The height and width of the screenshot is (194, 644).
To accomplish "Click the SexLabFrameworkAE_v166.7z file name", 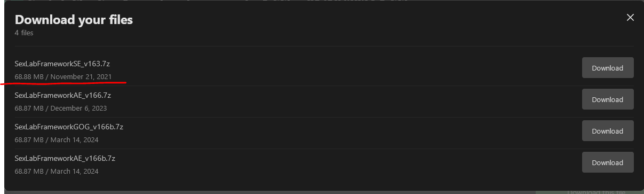I will click(x=63, y=95).
